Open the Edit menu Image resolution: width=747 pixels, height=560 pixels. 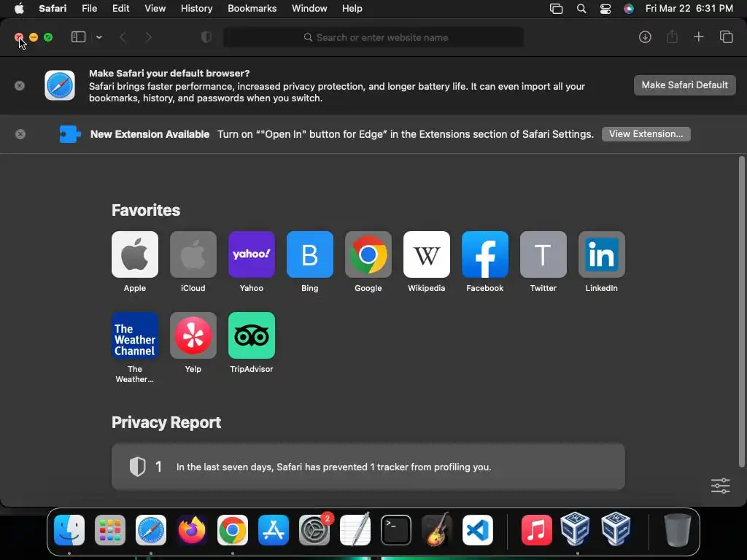pos(120,8)
